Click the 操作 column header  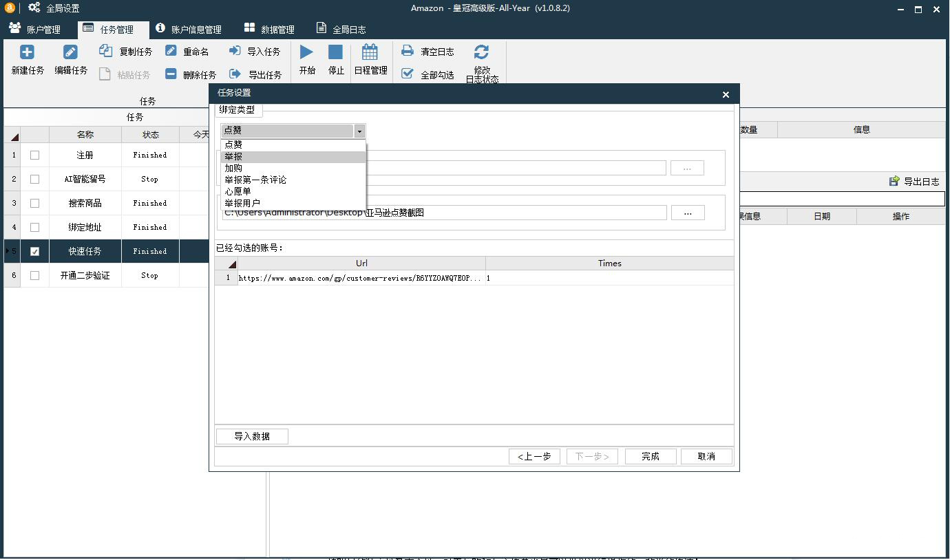click(901, 216)
